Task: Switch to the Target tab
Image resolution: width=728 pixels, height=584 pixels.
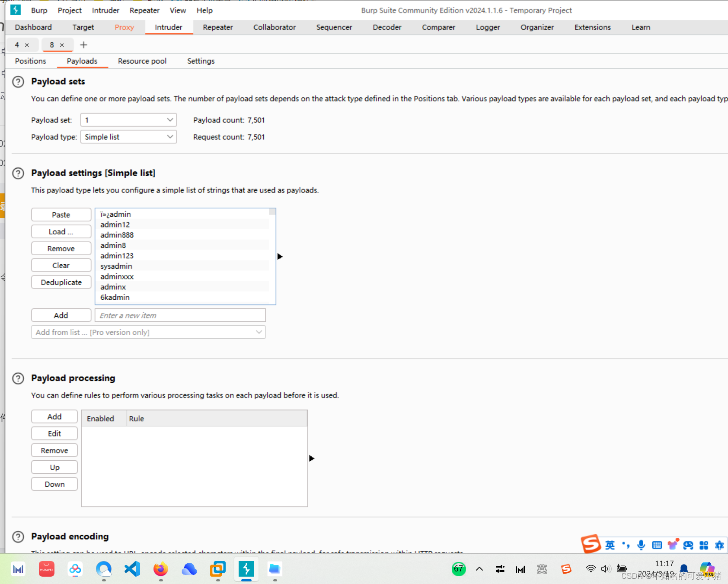Action: tap(83, 27)
